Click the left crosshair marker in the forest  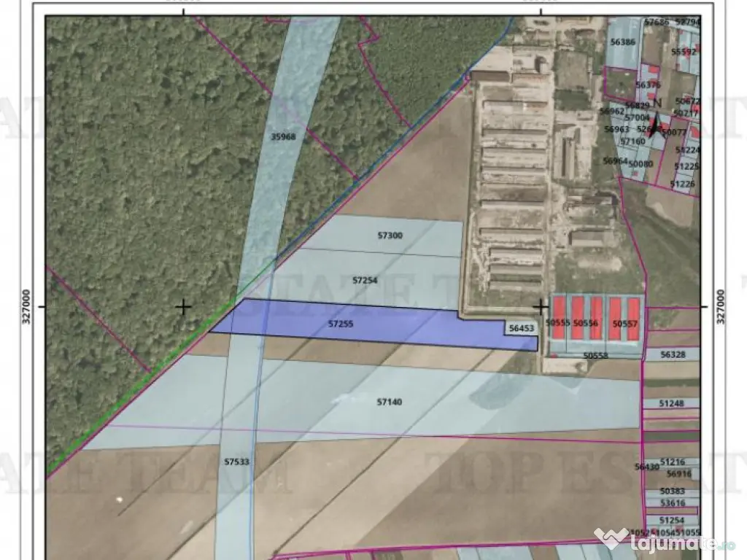[x=183, y=307]
